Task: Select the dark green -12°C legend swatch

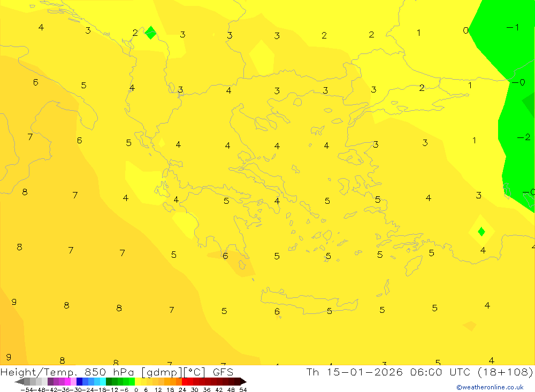Action: coord(109,381)
